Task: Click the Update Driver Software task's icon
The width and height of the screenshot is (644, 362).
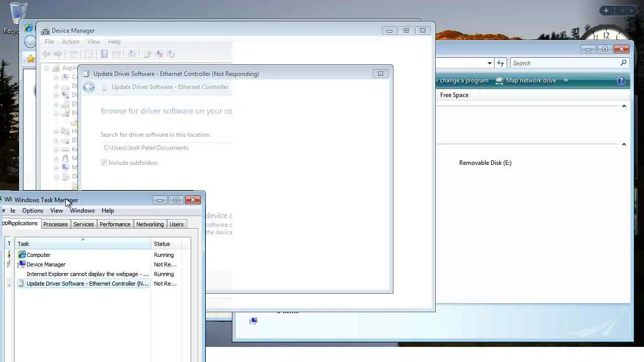Action: coord(21,284)
